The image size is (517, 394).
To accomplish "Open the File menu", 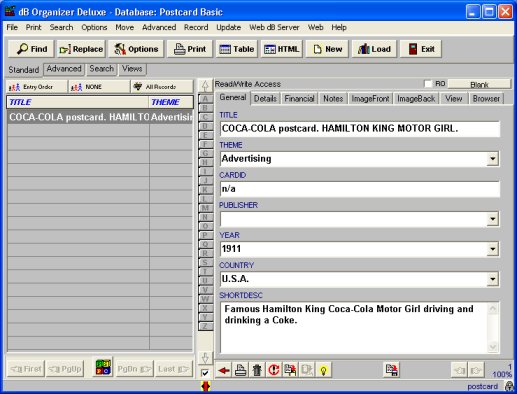I will pos(12,27).
